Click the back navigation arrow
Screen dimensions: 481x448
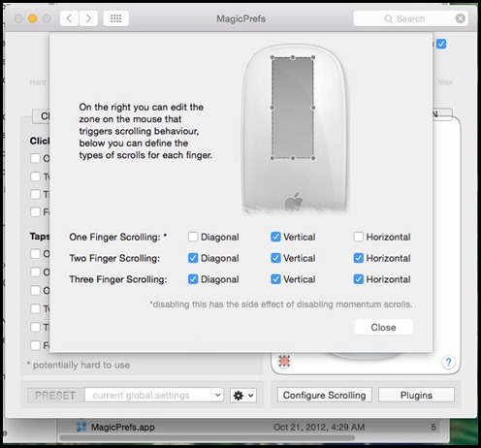[x=70, y=18]
